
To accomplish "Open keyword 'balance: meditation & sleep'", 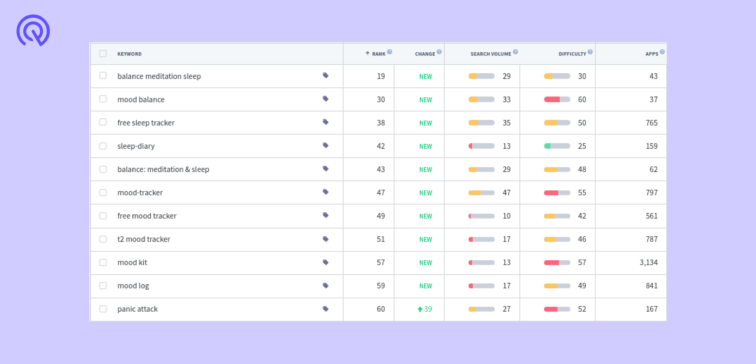I will tap(163, 169).
